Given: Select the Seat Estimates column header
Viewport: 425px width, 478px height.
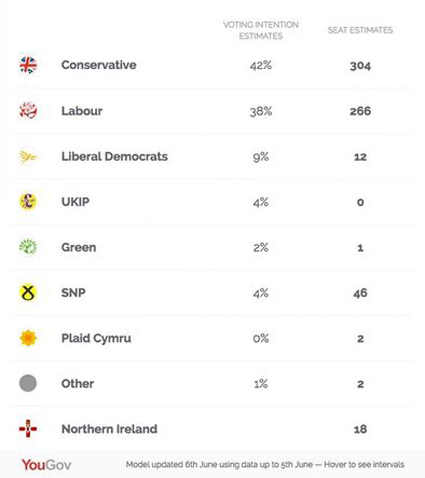Looking at the screenshot, I should pyautogui.click(x=360, y=30).
